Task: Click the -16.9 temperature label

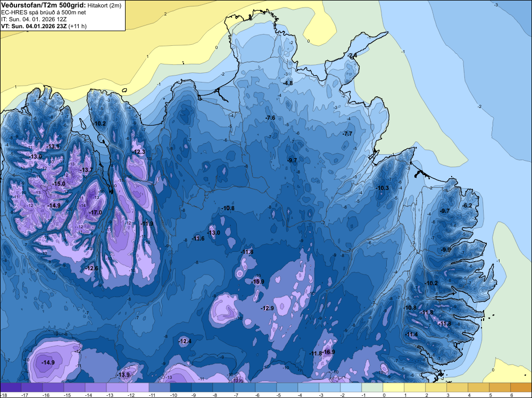Action: 328,352
